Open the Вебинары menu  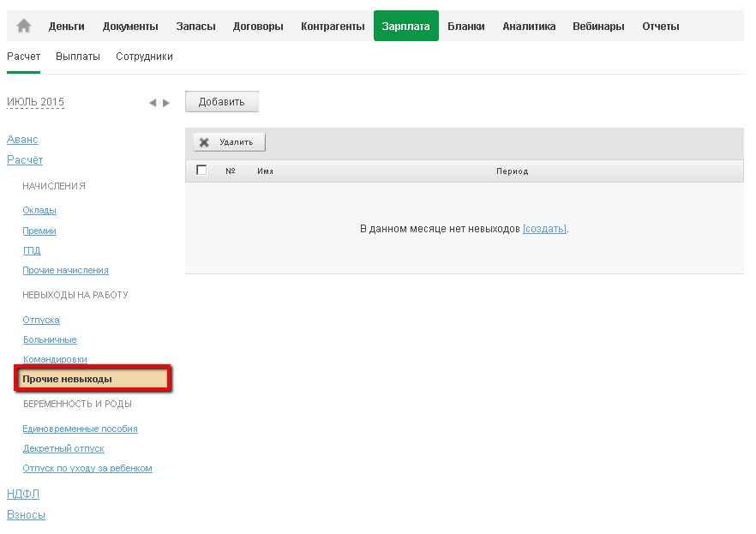[x=598, y=26]
